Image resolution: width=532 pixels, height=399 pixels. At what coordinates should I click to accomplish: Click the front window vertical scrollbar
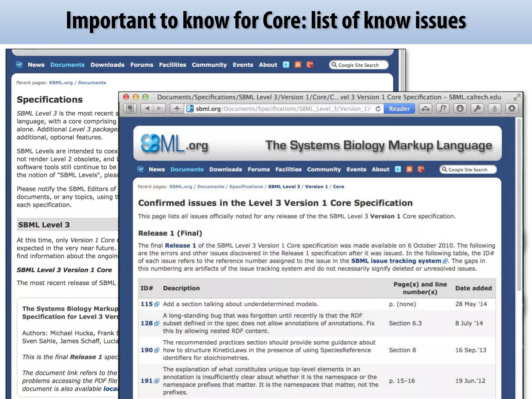pyautogui.click(x=519, y=205)
